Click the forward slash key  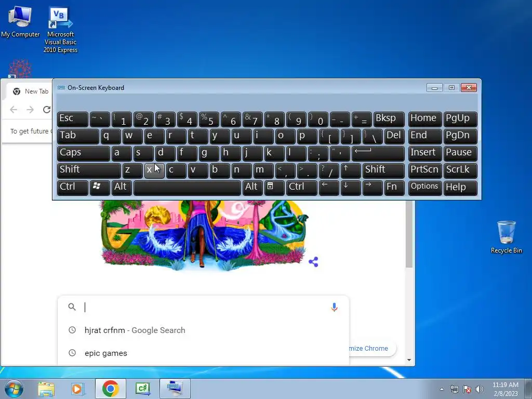[x=329, y=170]
